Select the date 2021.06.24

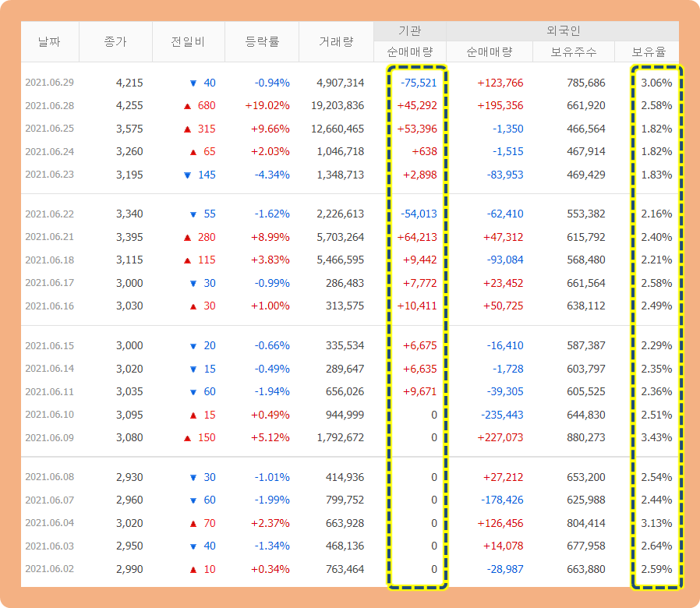click(x=50, y=152)
